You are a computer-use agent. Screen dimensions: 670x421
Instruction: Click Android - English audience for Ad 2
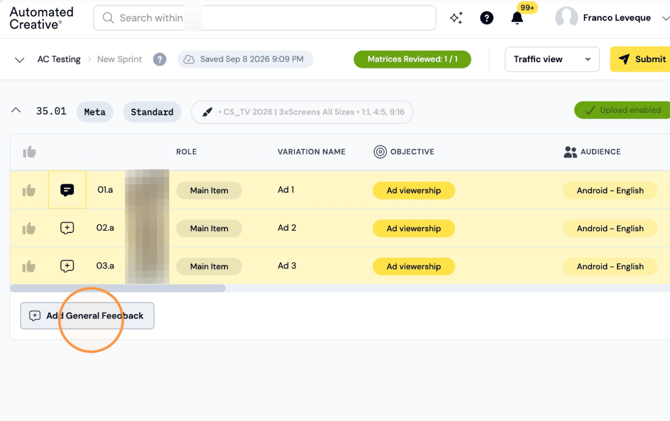point(610,228)
